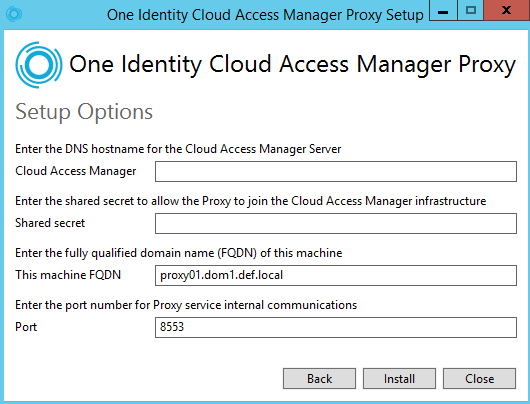Click the Shared secret label
Screen dimensions: 530x404
(50, 223)
